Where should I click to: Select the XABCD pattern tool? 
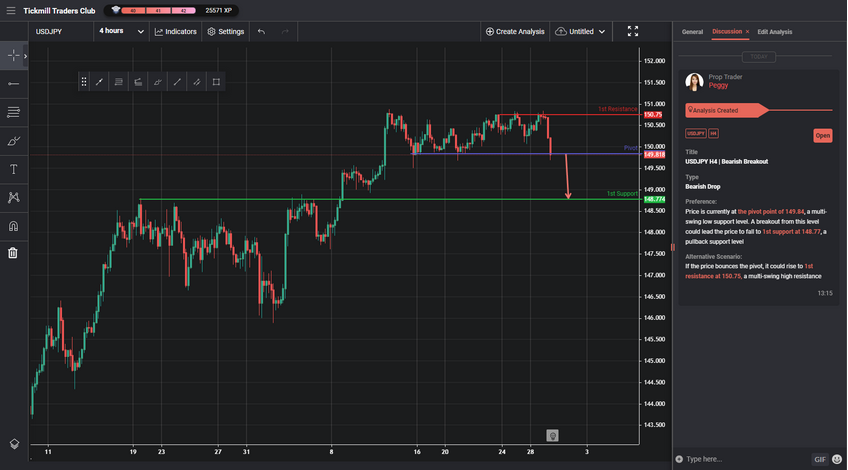tap(14, 197)
